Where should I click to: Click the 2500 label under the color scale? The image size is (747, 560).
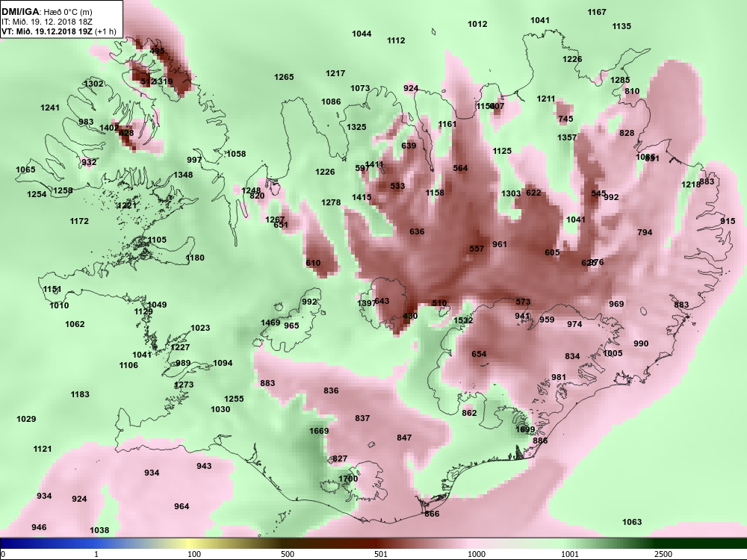point(663,554)
